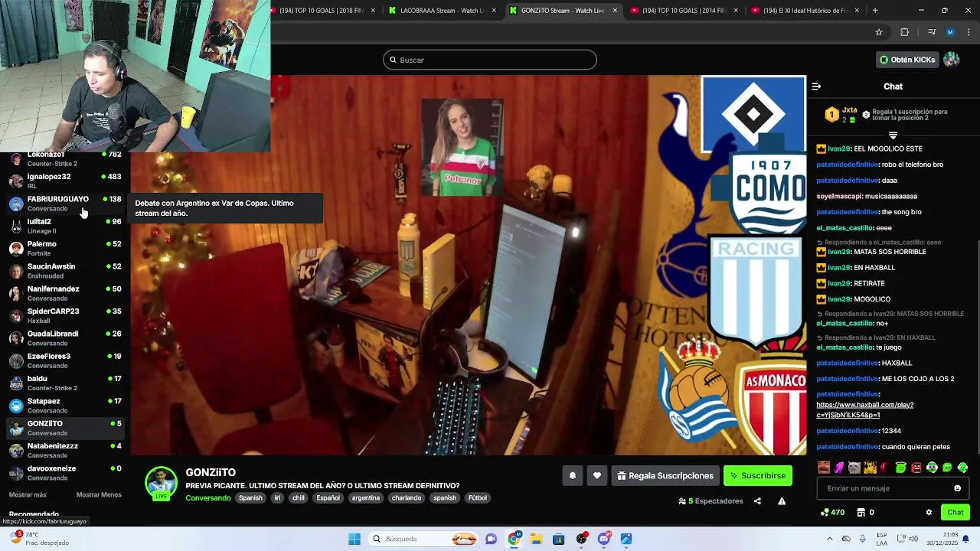
Task: Toggle stream notifications with the bell button
Action: coord(573,476)
